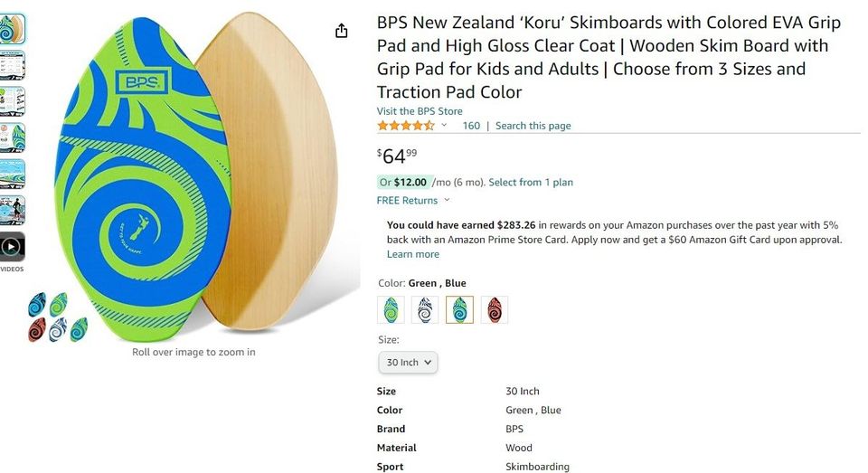Select the first gallery thumbnail of the skimboard

tap(13, 29)
